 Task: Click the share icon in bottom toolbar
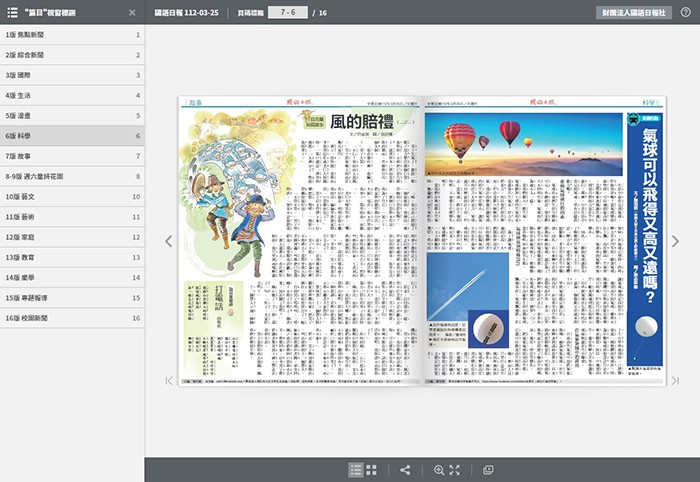pyautogui.click(x=405, y=470)
